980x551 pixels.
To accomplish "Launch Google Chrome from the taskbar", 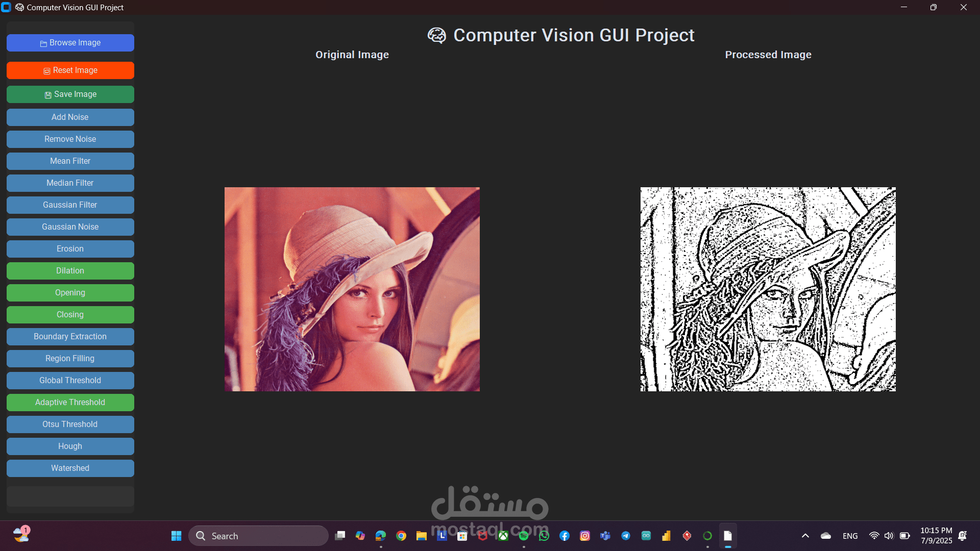I will [x=401, y=536].
